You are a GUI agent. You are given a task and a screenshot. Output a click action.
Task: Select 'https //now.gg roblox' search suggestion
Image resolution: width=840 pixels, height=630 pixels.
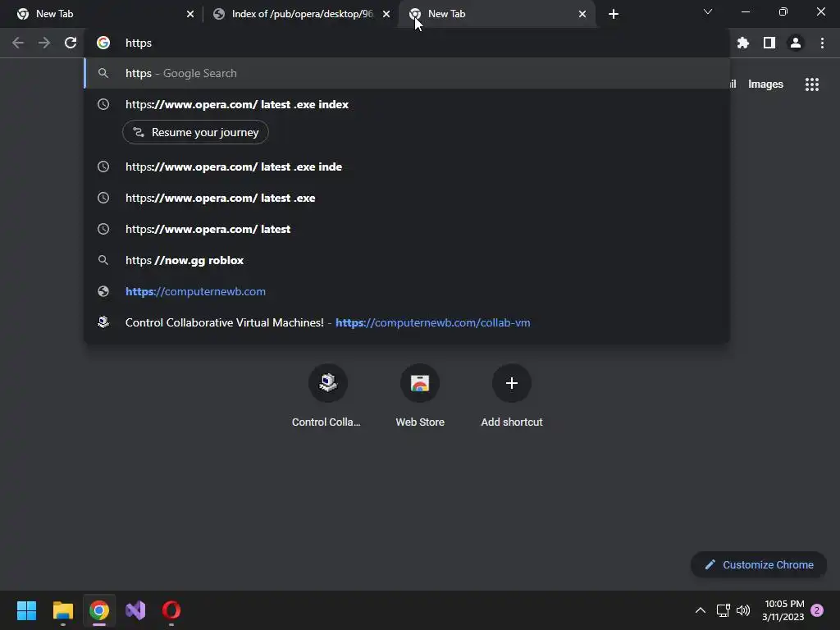407,260
